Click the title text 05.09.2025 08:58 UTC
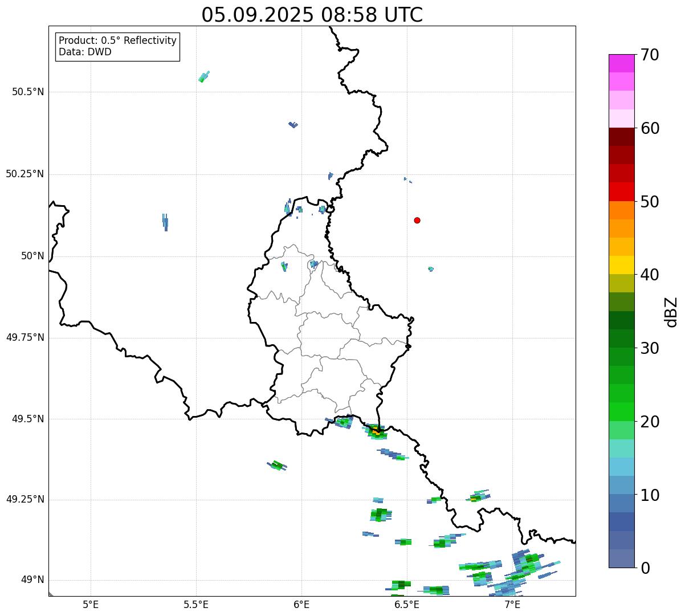The width and height of the screenshot is (685, 616). 312,14
